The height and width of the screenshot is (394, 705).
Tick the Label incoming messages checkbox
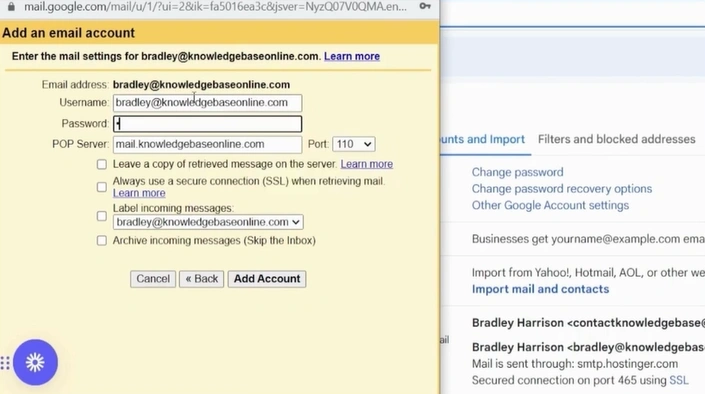pos(102,216)
